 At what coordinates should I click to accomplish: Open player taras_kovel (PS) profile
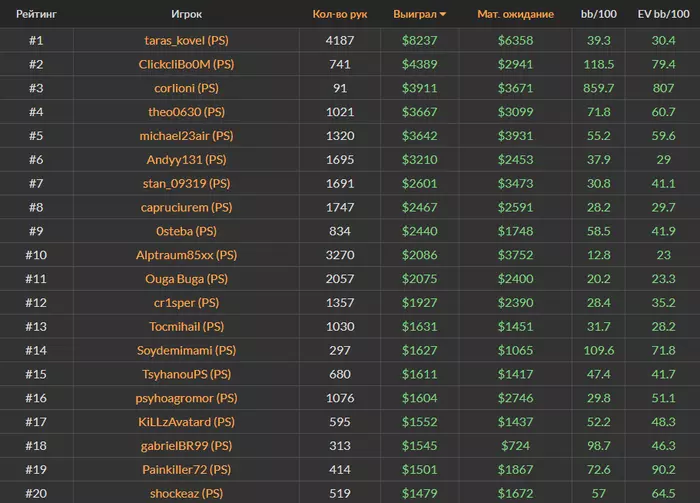[187, 40]
